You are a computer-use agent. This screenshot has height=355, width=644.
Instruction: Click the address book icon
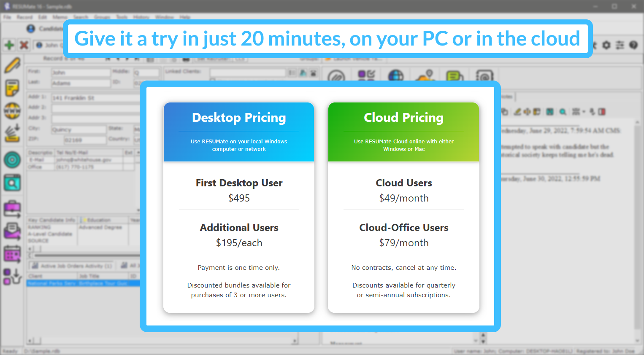click(x=484, y=76)
